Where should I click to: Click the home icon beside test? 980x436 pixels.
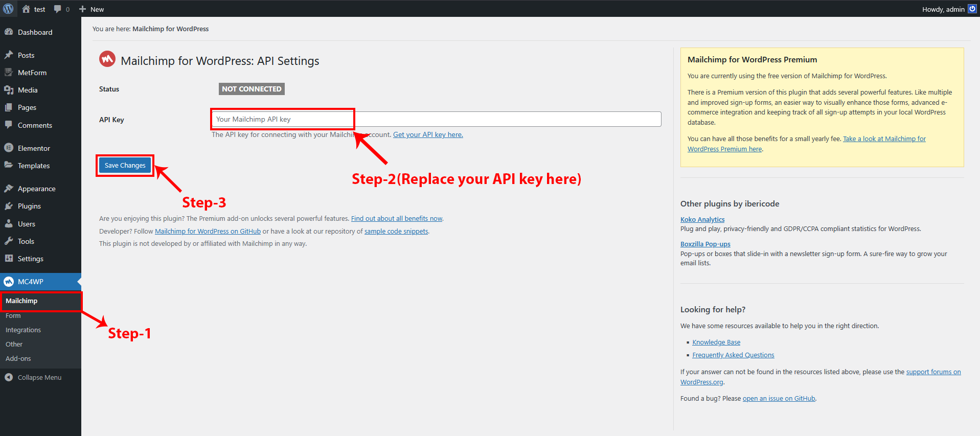(26, 9)
